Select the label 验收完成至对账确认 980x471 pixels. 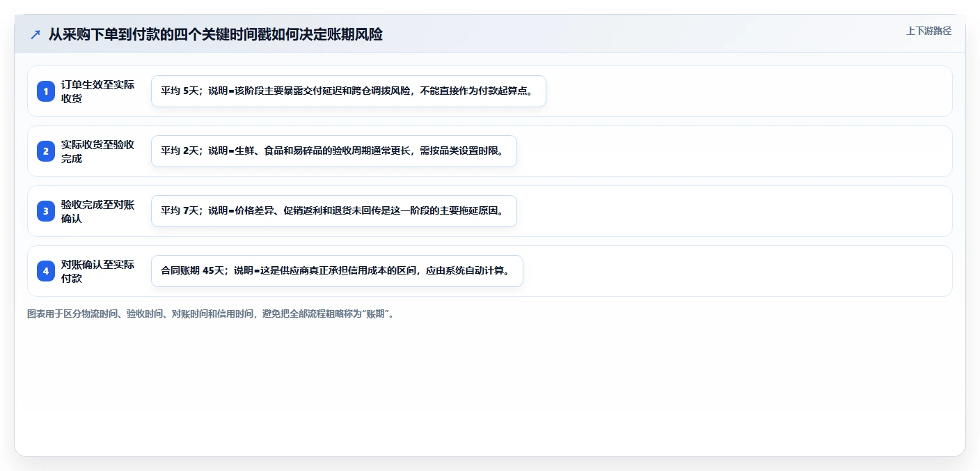pyautogui.click(x=98, y=211)
